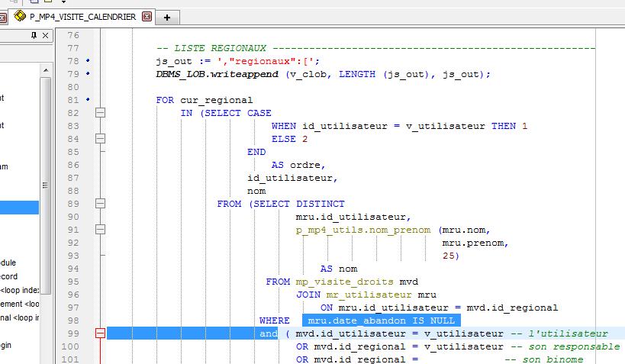
Task: Pin the left side panel
Action: (x=34, y=36)
